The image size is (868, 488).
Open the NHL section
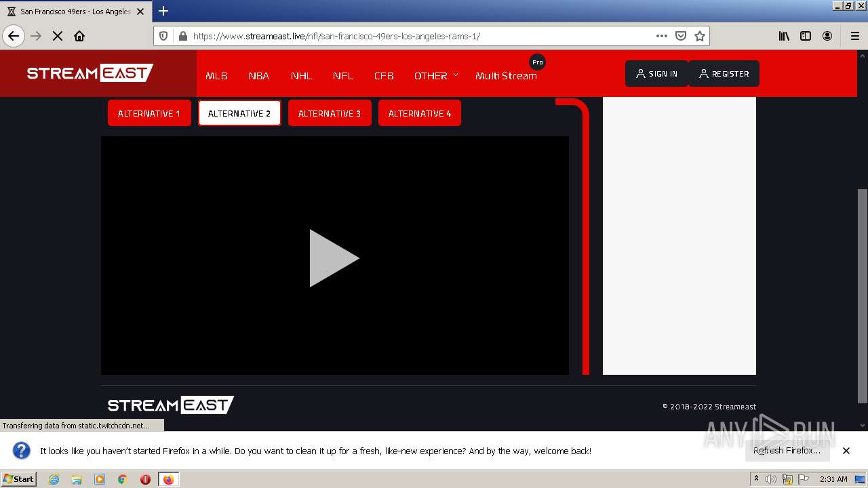point(301,75)
